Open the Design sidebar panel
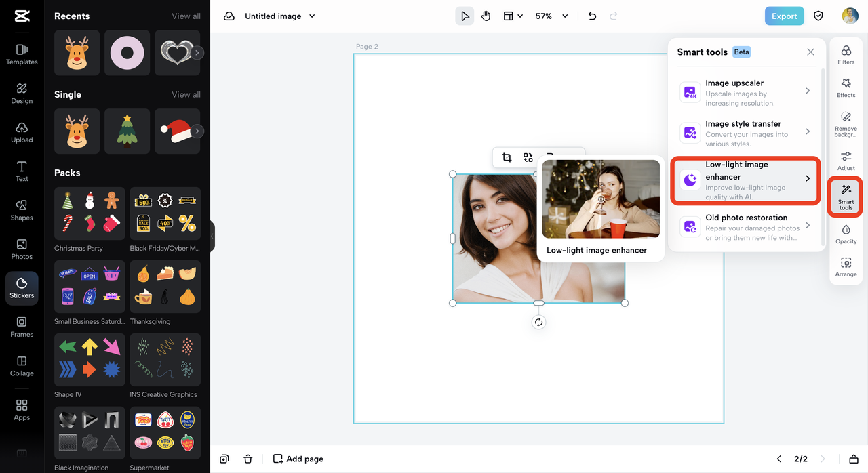 pos(22,94)
